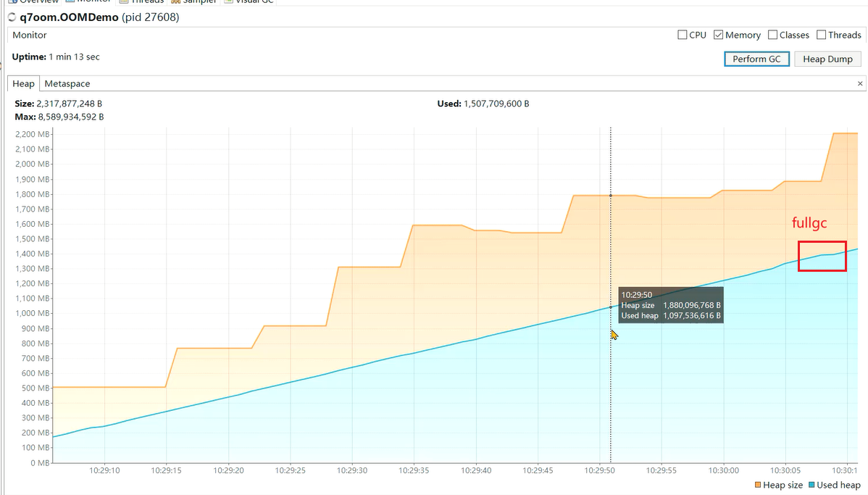
Task: Click inside the red fullgc highlighted box
Action: [822, 256]
